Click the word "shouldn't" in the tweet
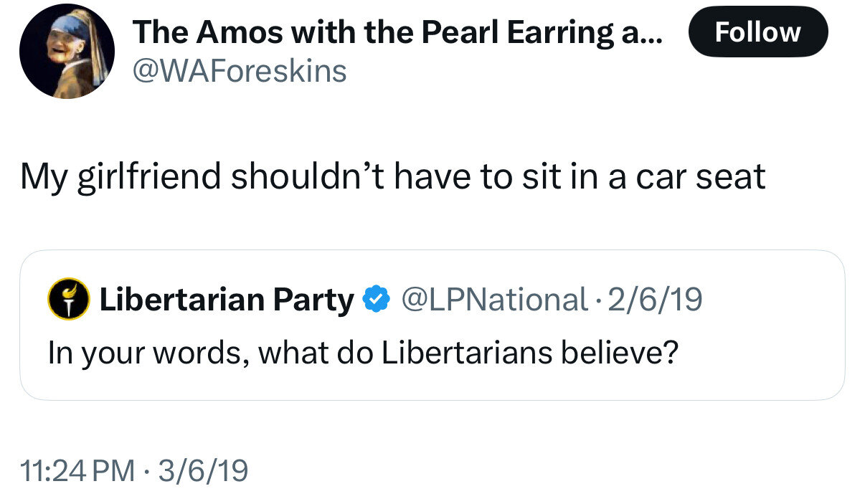 [x=308, y=176]
